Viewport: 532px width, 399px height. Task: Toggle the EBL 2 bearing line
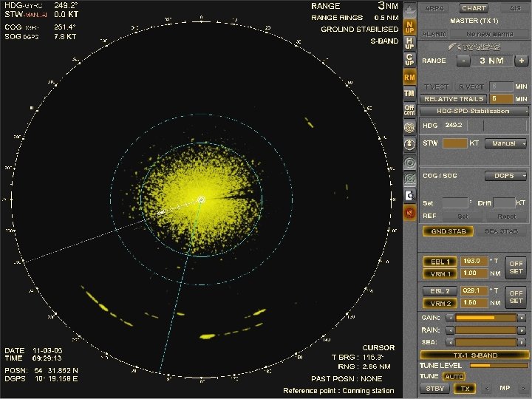point(440,291)
